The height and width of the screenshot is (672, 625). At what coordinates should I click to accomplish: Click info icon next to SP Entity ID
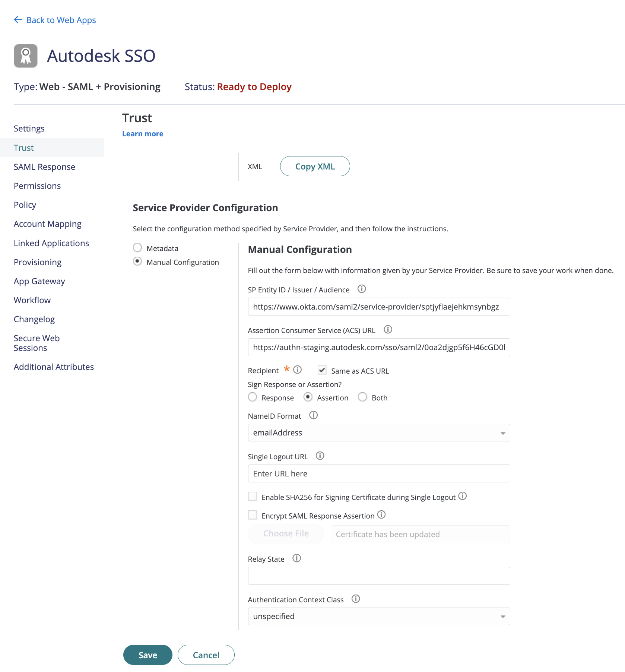pyautogui.click(x=362, y=289)
